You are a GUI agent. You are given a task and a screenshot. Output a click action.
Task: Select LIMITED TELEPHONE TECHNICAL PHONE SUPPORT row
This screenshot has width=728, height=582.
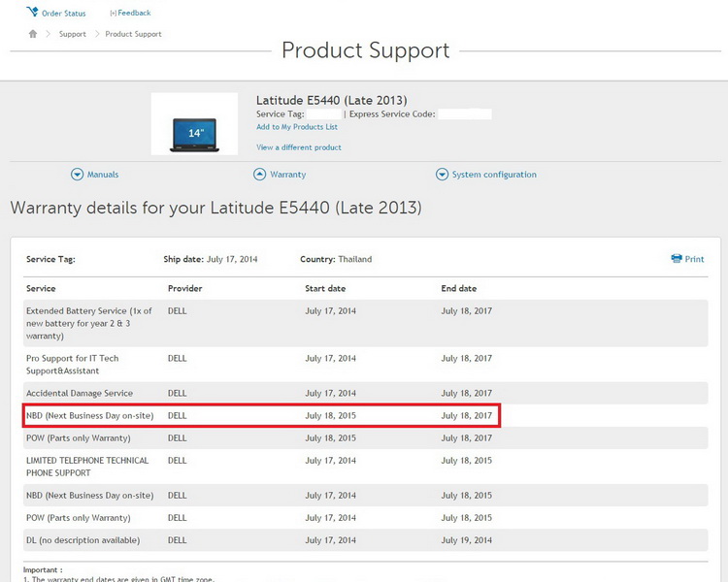[365, 467]
